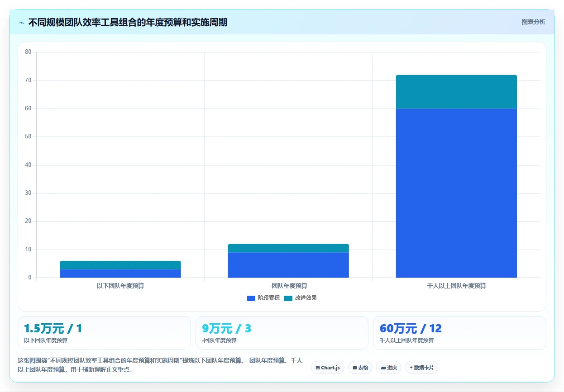Toggle the 改进效果 legend item
564x392 pixels.
coord(301,298)
